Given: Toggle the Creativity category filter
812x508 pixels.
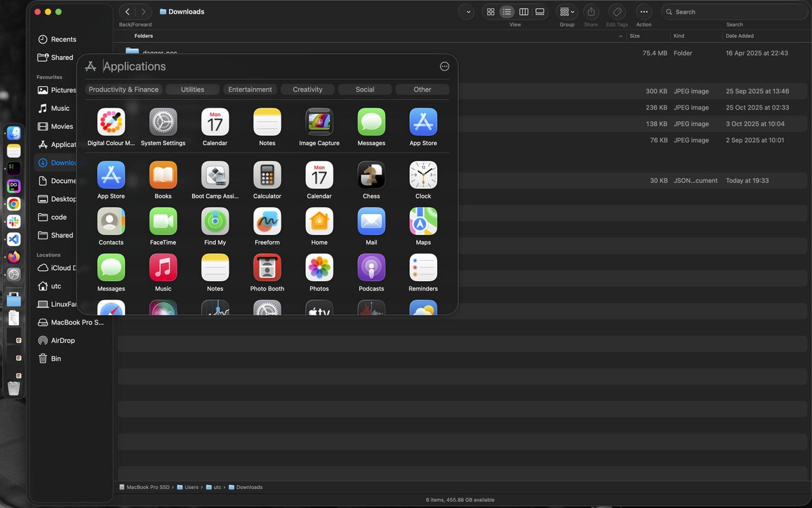Looking at the screenshot, I should pos(308,89).
